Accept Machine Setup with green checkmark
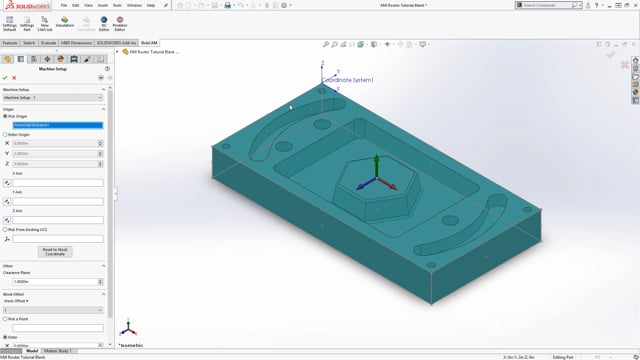640x360 pixels. pyautogui.click(x=5, y=78)
